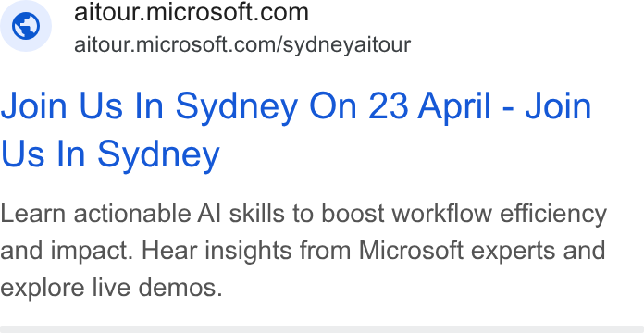Open the Join Us In Sydney headline

[x=296, y=129]
